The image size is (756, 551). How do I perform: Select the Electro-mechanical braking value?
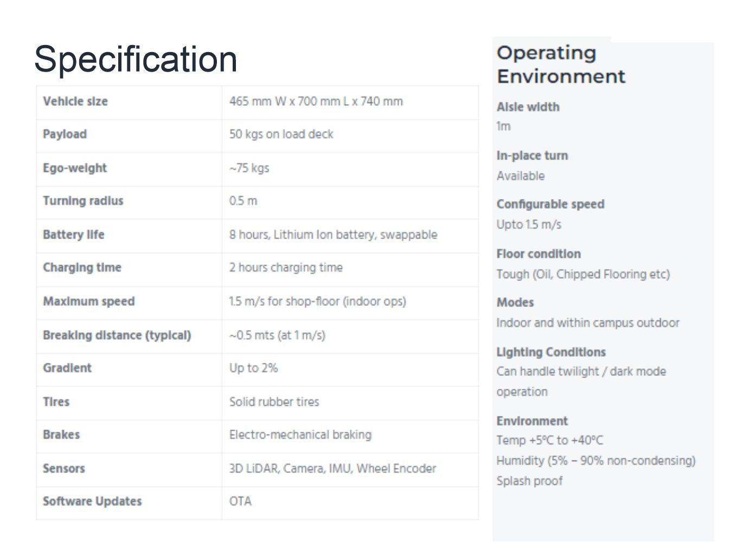pyautogui.click(x=300, y=435)
